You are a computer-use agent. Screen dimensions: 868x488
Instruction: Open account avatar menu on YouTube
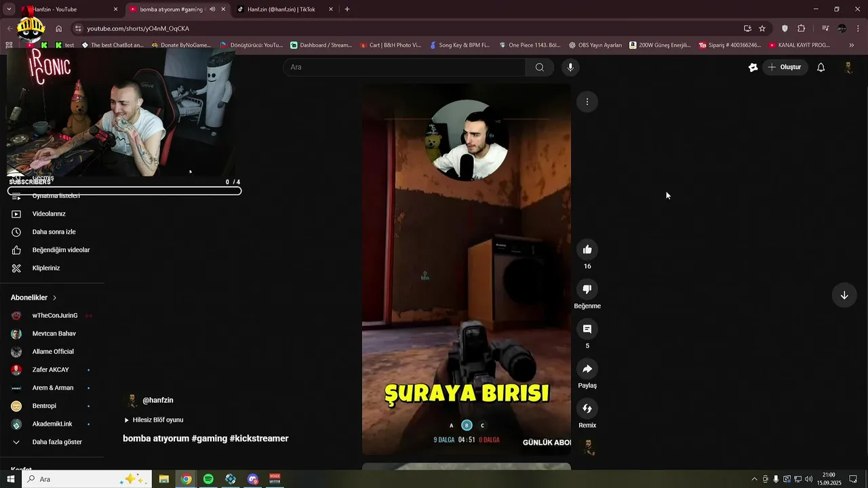848,67
